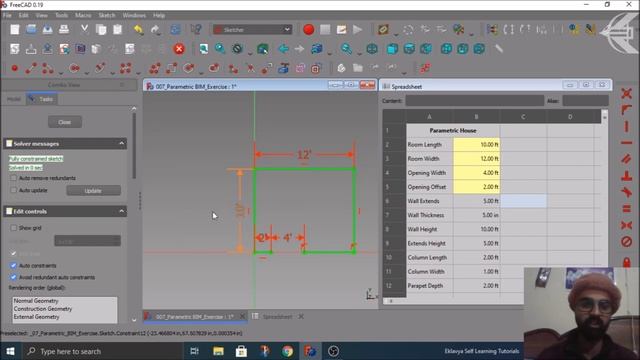
Task: Click the Print icon
Action: coord(64,29)
